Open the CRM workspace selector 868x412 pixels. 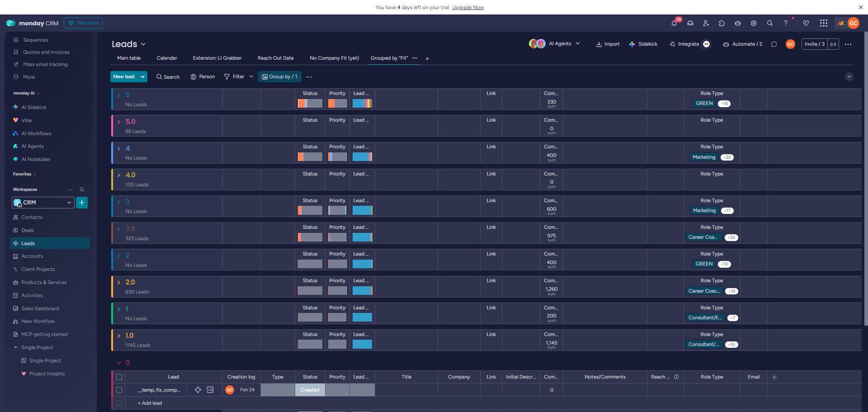[43, 203]
